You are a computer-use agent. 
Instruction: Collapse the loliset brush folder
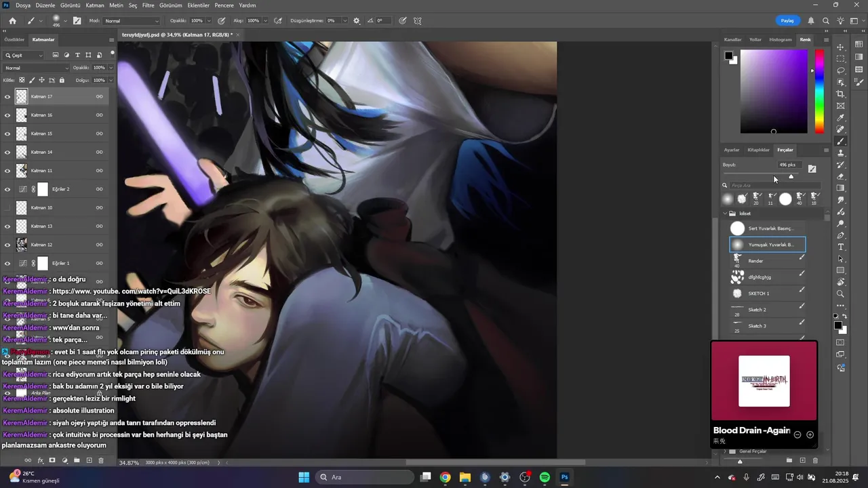tap(725, 213)
